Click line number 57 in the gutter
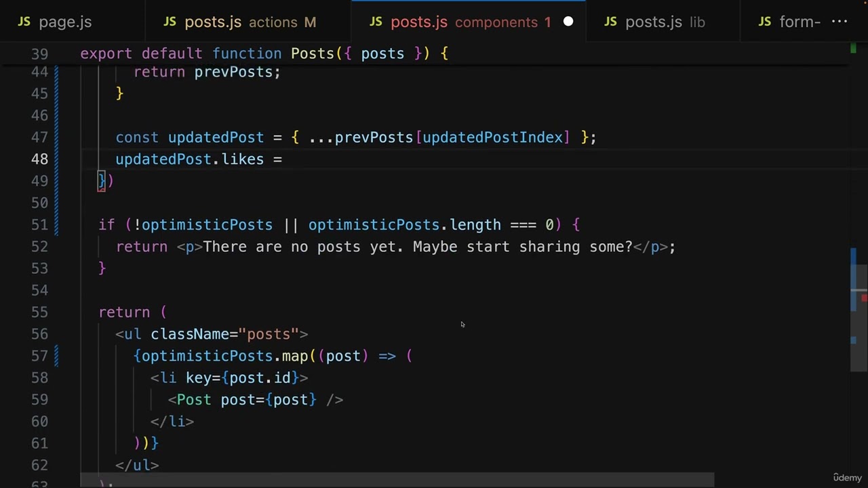868x488 pixels. 39,356
